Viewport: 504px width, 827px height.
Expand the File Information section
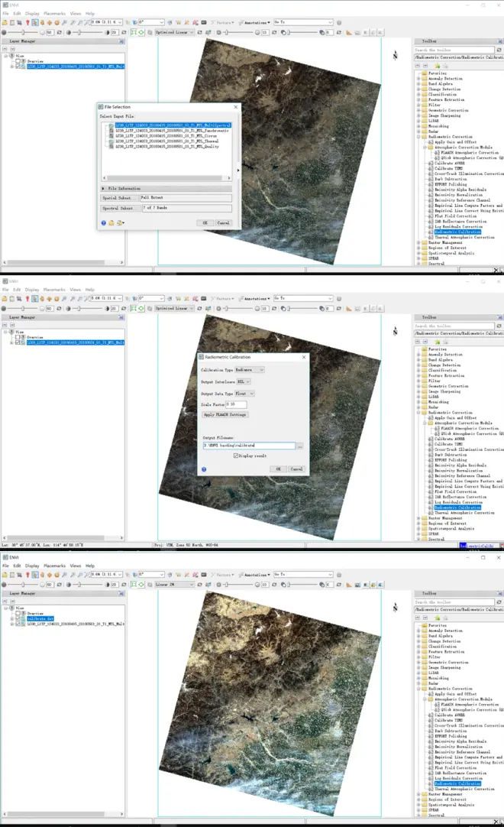tap(103, 188)
